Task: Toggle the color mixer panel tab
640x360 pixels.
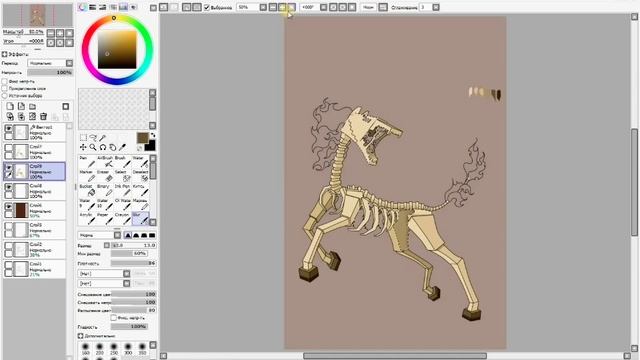Action: tap(113, 7)
